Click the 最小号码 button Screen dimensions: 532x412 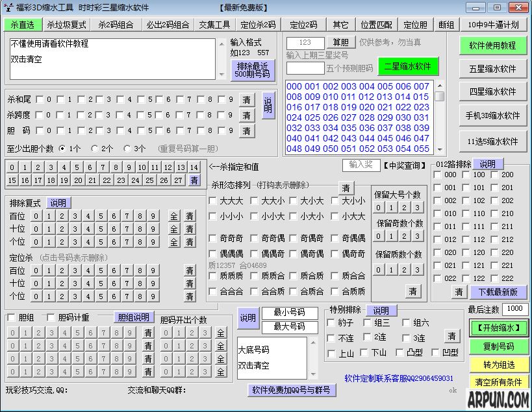point(290,312)
